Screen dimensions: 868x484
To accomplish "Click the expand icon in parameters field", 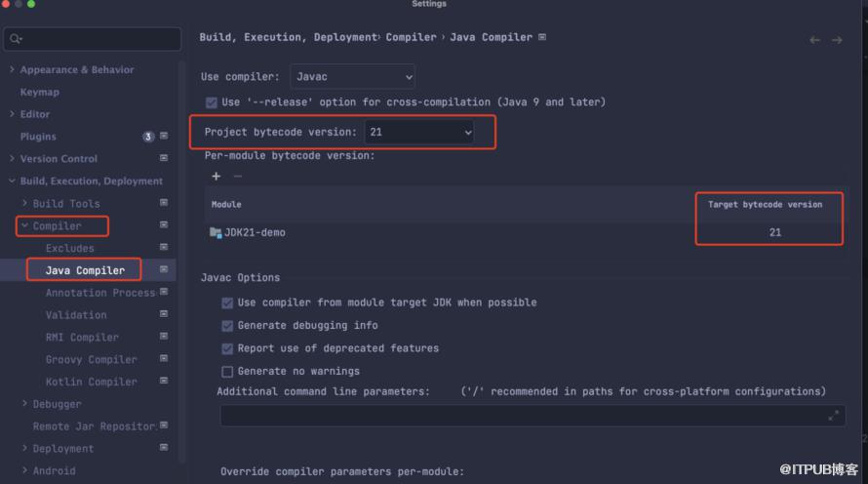I will point(833,416).
